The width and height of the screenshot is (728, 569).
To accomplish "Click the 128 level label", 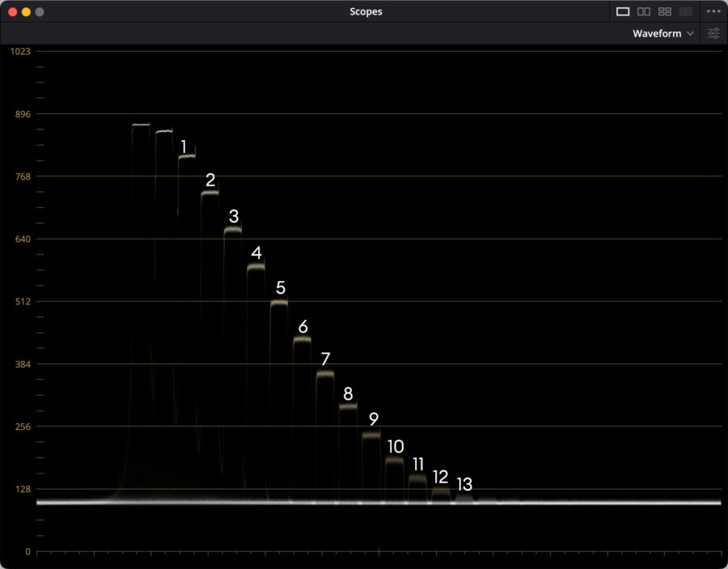I will (x=21, y=489).
